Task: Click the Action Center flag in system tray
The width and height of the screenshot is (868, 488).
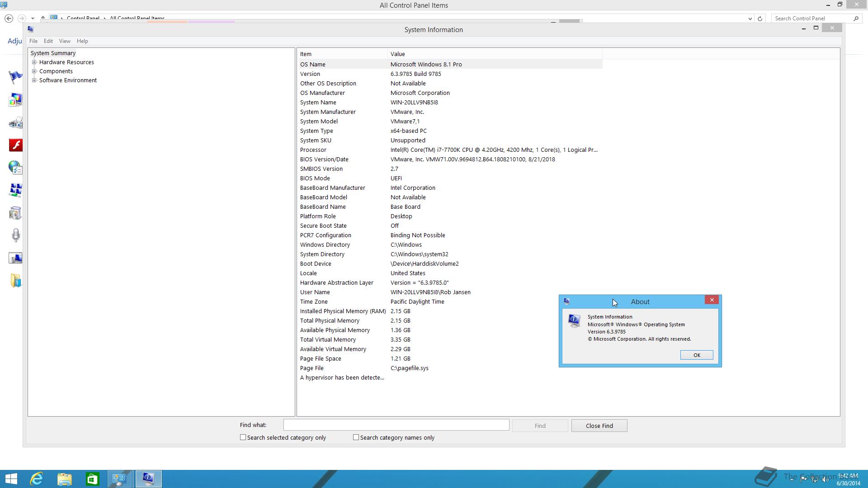Action: tap(803, 479)
